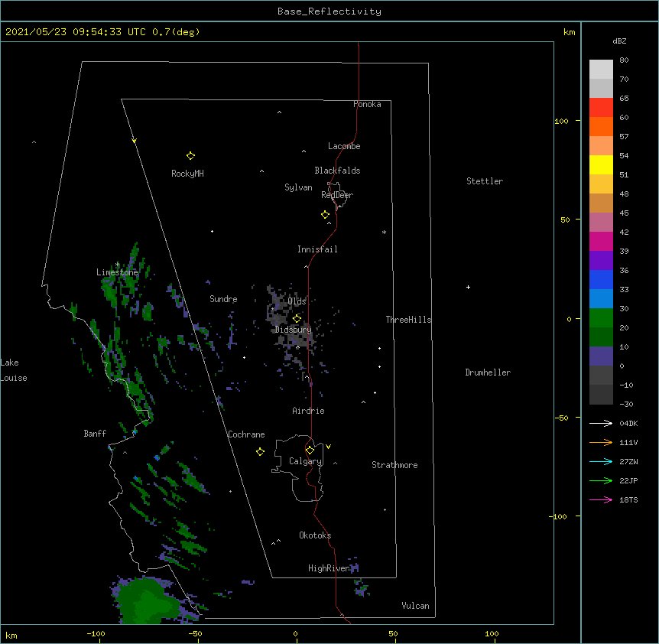
Task: Click the RockyMH label
Action: (x=187, y=174)
